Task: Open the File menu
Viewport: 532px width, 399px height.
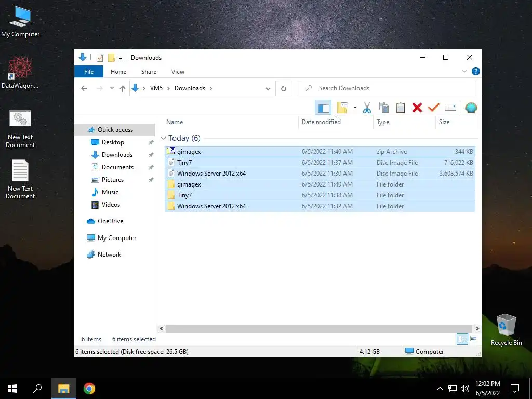Action: pos(89,72)
